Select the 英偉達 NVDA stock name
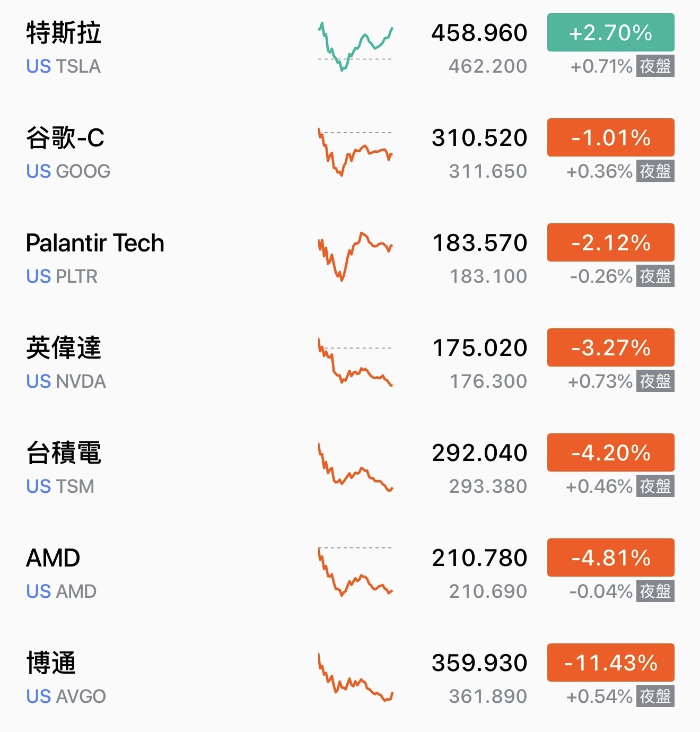 click(x=64, y=348)
